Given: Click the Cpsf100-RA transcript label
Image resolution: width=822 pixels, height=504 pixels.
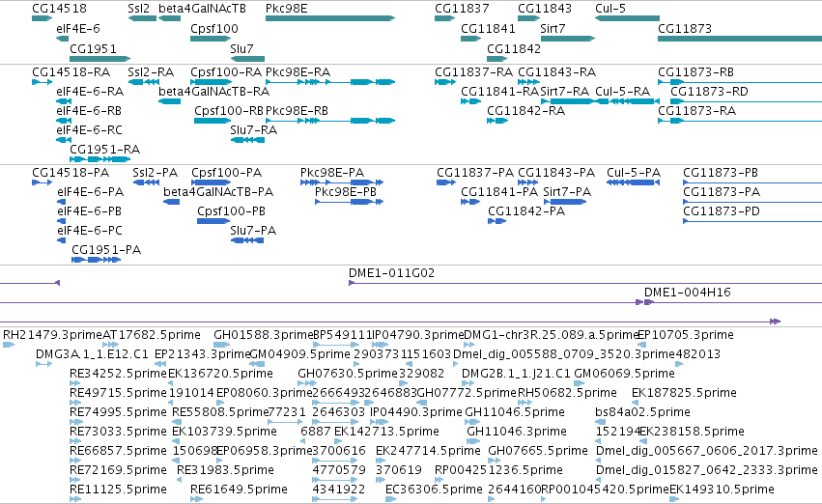Looking at the screenshot, I should (x=226, y=71).
